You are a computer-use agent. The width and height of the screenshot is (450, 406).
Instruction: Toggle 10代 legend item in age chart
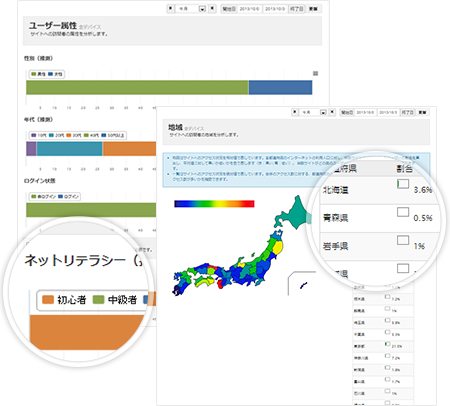39,135
